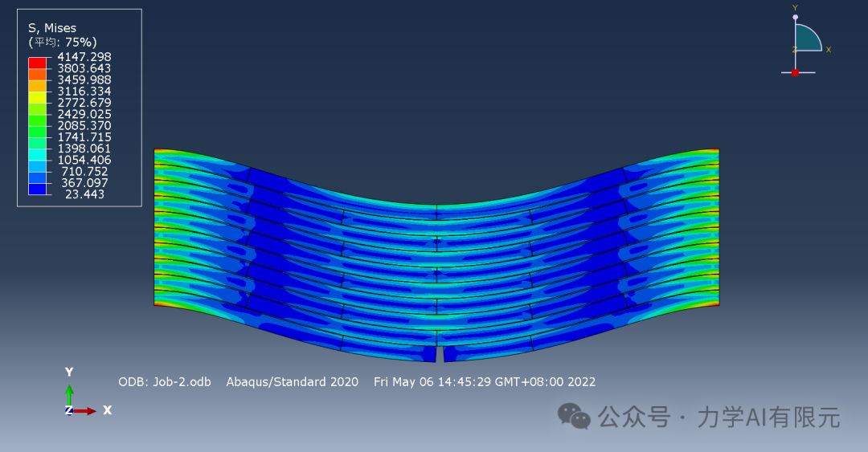Select the yellow legend color band
Screen dimensions: 868x452
tap(38, 97)
